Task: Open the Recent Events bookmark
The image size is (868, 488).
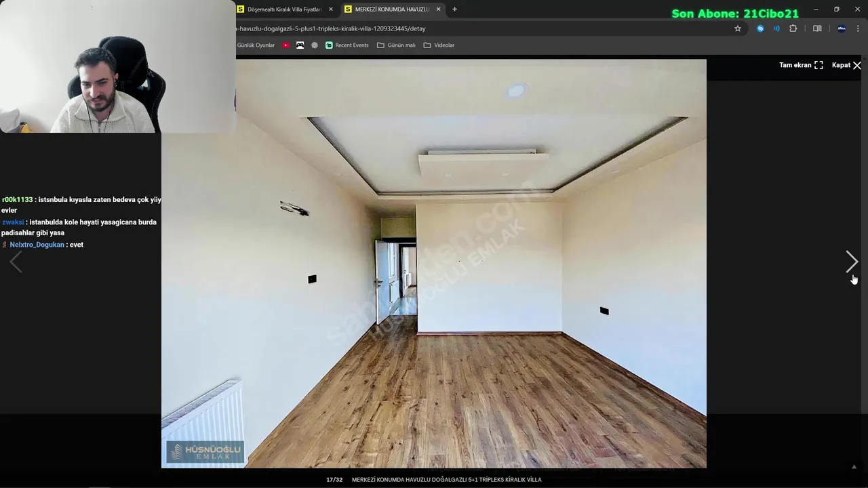Action: click(x=347, y=45)
